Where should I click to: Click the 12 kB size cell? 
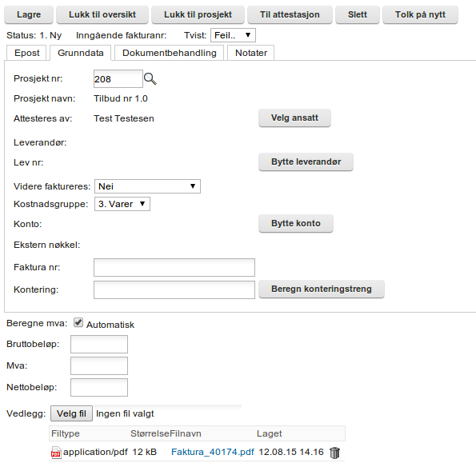(x=145, y=452)
